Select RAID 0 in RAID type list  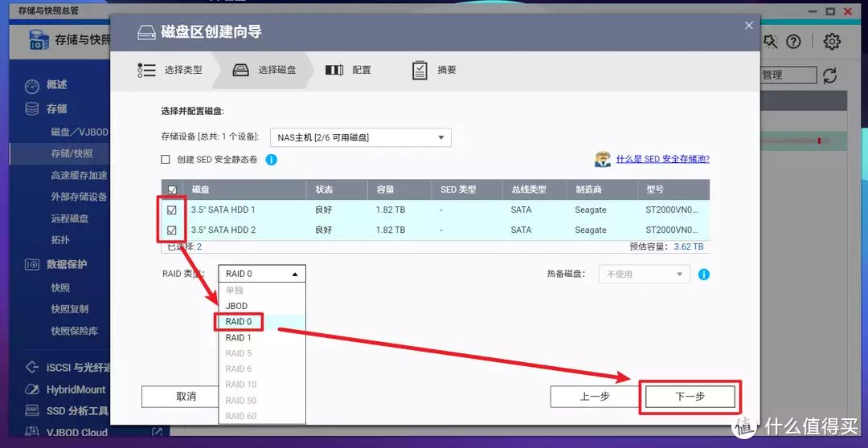click(262, 322)
